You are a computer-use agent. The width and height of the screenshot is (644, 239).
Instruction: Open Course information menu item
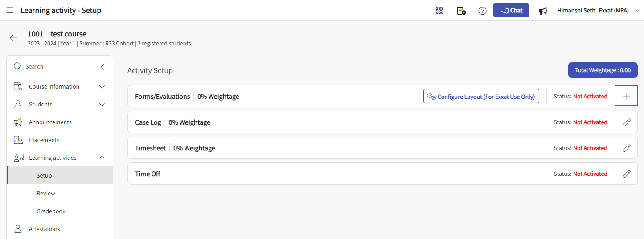pos(54,86)
